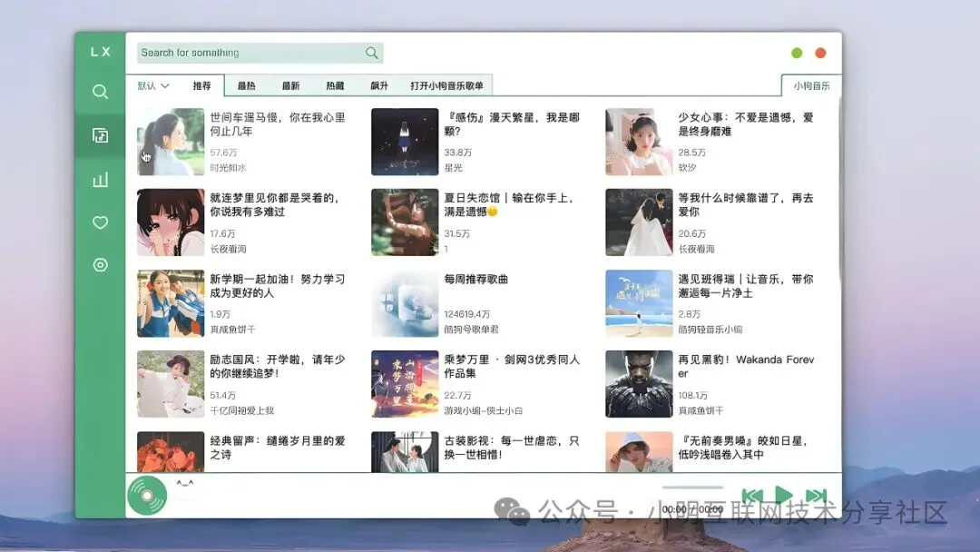Open the 小枸音乐 source selector
Screen dimensions: 980x552
[810, 84]
